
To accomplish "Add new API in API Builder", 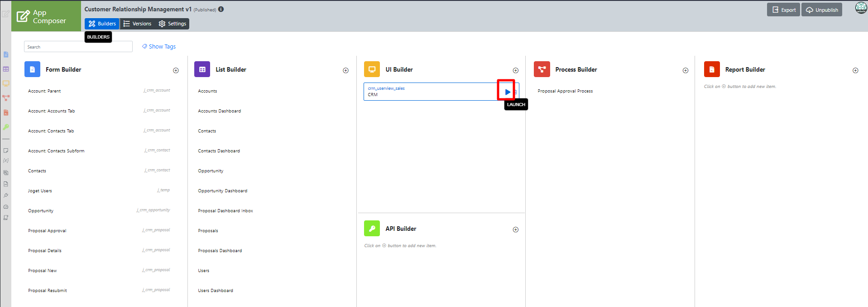I will pyautogui.click(x=515, y=229).
